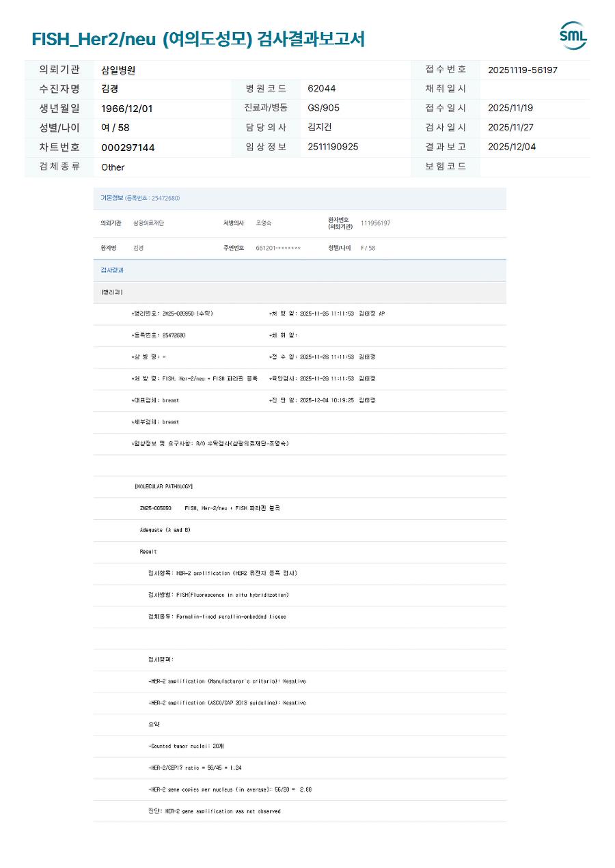Click the '임상정보' label
Screen dimensions: 615x868
[266, 147]
